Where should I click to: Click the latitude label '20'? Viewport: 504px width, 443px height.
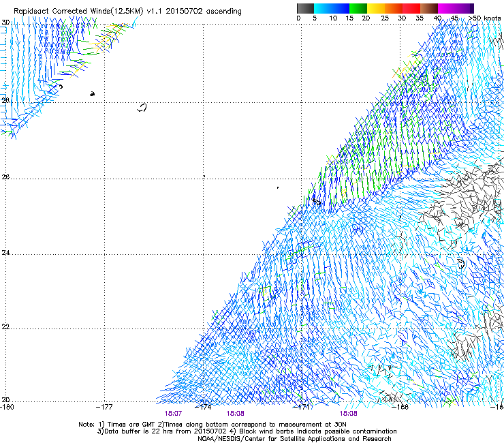click(x=5, y=399)
